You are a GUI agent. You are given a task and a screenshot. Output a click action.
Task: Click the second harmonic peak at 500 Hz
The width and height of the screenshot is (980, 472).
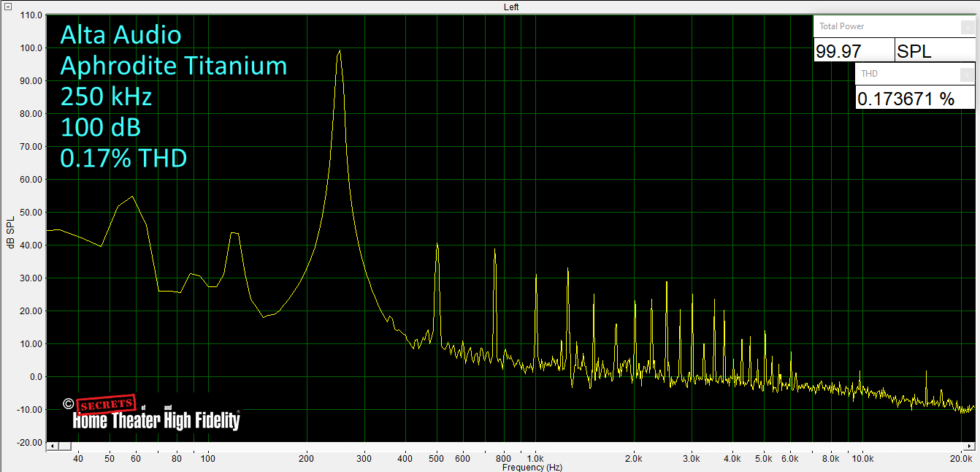coord(437,244)
